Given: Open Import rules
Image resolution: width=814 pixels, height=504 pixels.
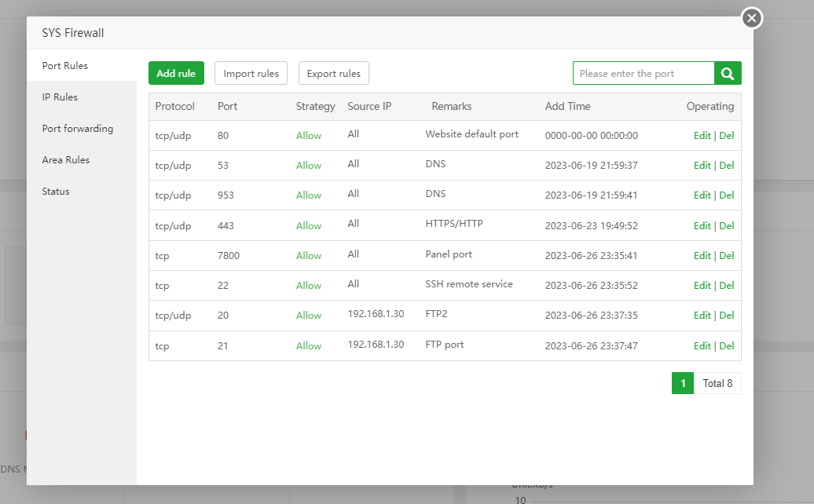Looking at the screenshot, I should (251, 73).
